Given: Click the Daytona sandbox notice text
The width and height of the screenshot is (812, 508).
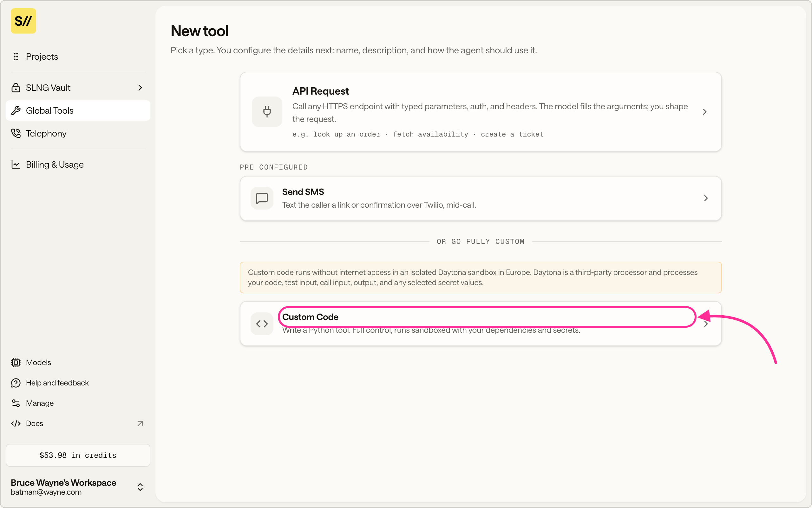Looking at the screenshot, I should [x=473, y=277].
